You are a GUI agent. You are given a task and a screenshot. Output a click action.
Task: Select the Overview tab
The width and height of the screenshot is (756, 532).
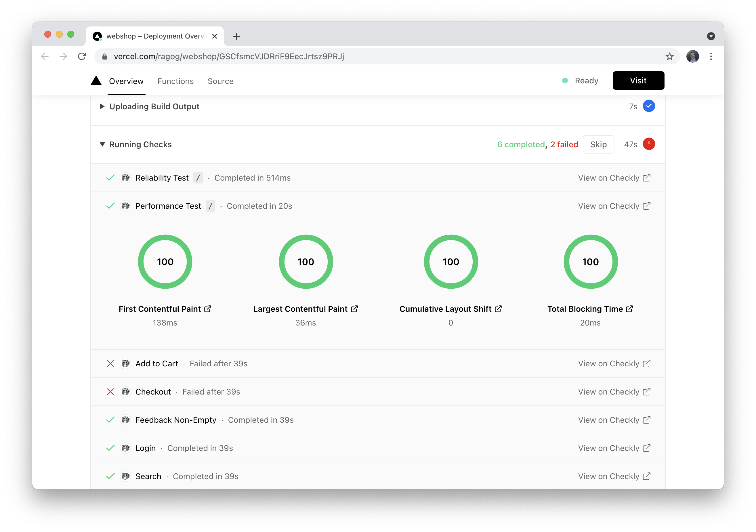[x=126, y=81]
